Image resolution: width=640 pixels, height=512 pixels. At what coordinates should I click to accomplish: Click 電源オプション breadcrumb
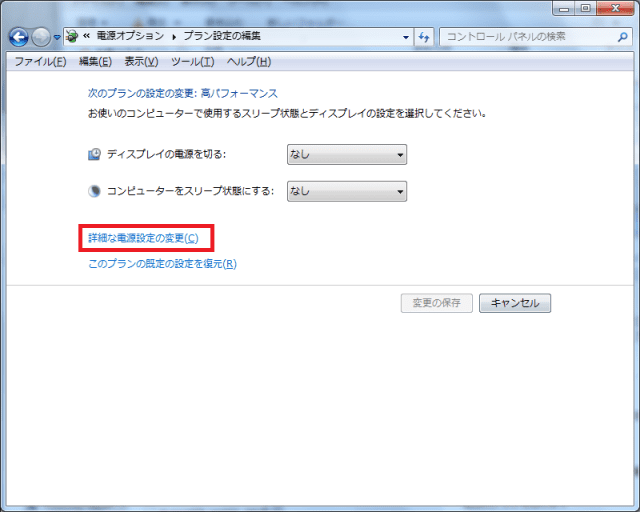coord(130,36)
